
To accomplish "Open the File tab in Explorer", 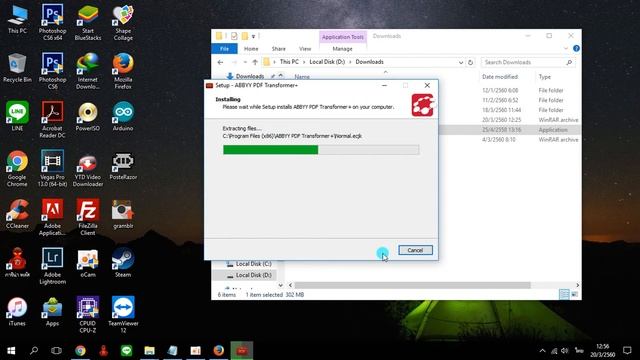I will click(224, 49).
